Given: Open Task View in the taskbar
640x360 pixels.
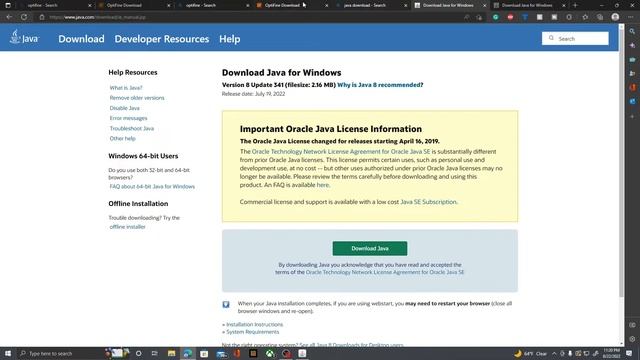Looking at the screenshot, I should tap(154, 353).
